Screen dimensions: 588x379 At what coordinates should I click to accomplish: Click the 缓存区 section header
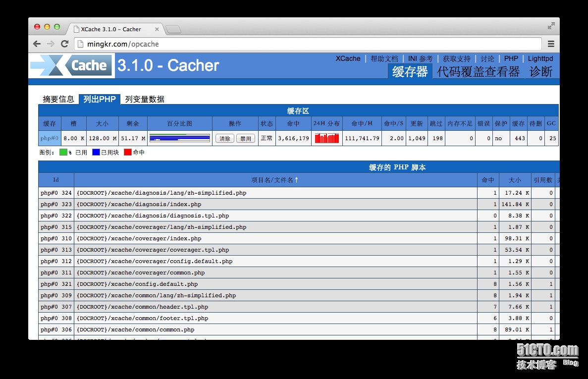point(298,111)
